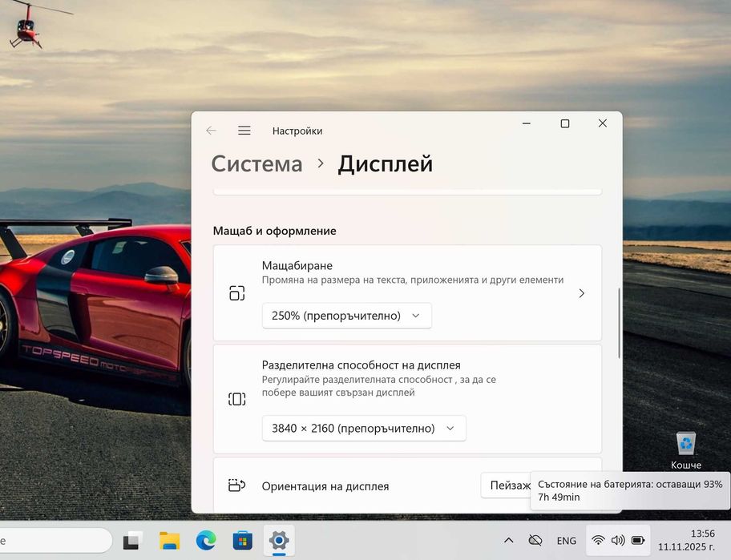731x560 pixels.
Task: Click the Ориентация на дисплея label
Action: [325, 486]
